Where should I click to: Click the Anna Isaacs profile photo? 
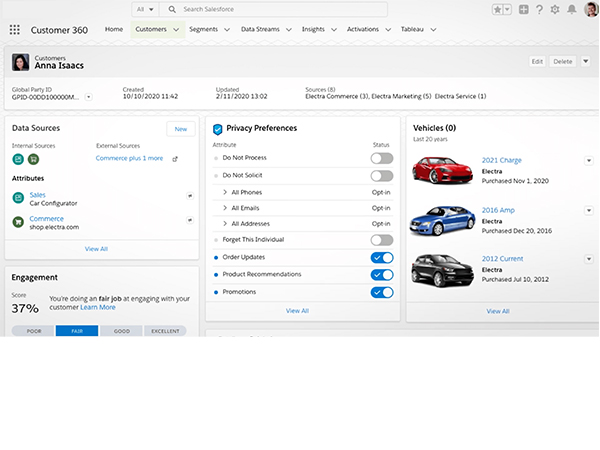[20, 62]
